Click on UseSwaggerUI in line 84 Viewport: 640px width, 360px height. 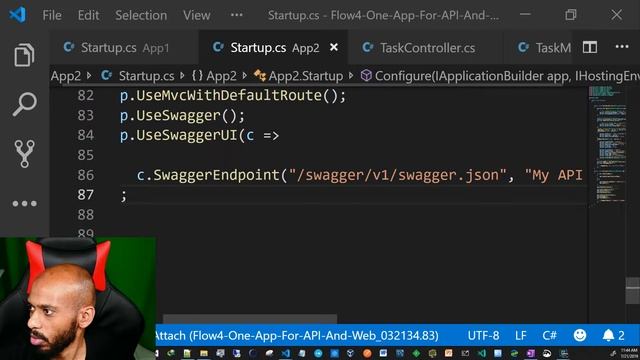click(186, 135)
